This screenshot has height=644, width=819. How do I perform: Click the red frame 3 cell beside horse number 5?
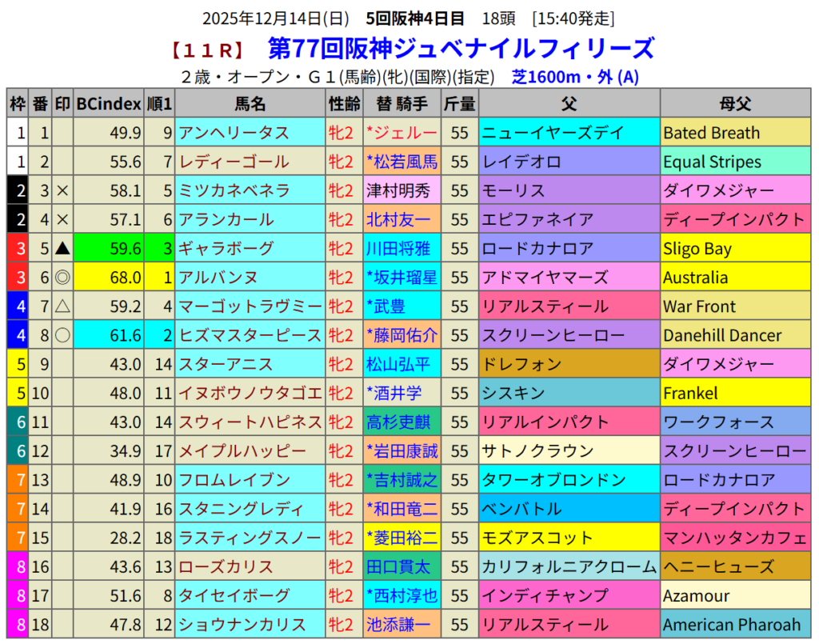(18, 249)
